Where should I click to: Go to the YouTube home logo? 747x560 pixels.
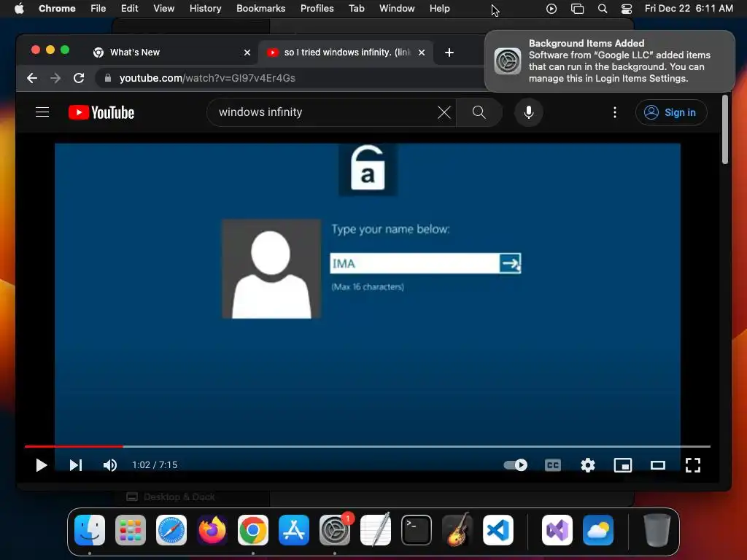click(101, 112)
